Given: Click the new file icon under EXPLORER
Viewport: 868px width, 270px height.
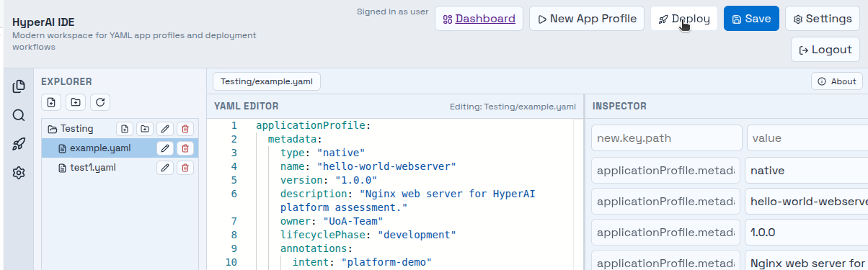Looking at the screenshot, I should (51, 102).
